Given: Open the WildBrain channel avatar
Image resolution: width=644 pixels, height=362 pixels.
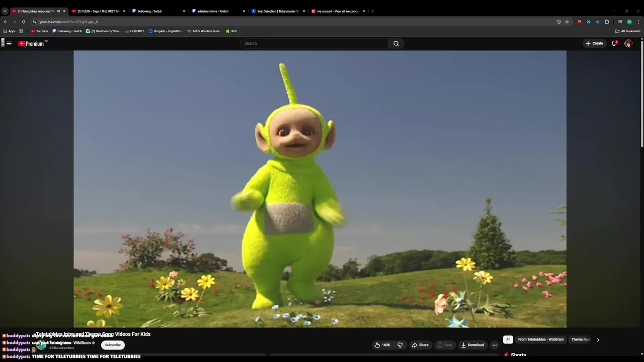Looking at the screenshot, I should pyautogui.click(x=41, y=345).
